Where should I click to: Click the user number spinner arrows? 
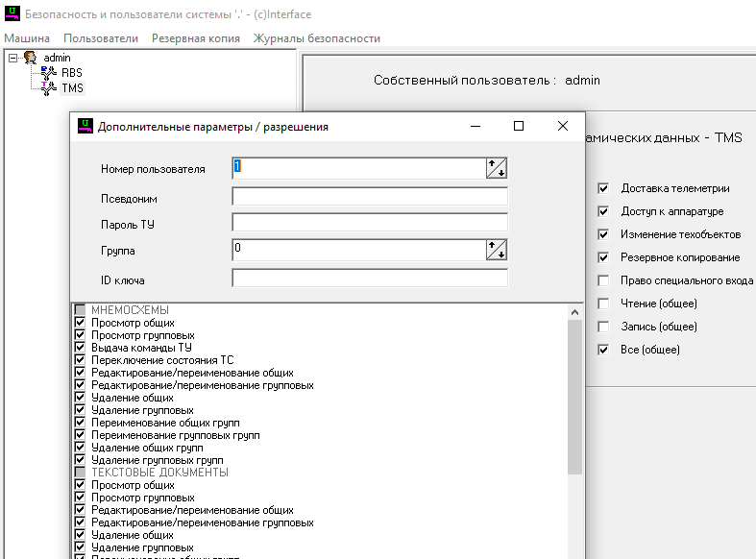497,168
